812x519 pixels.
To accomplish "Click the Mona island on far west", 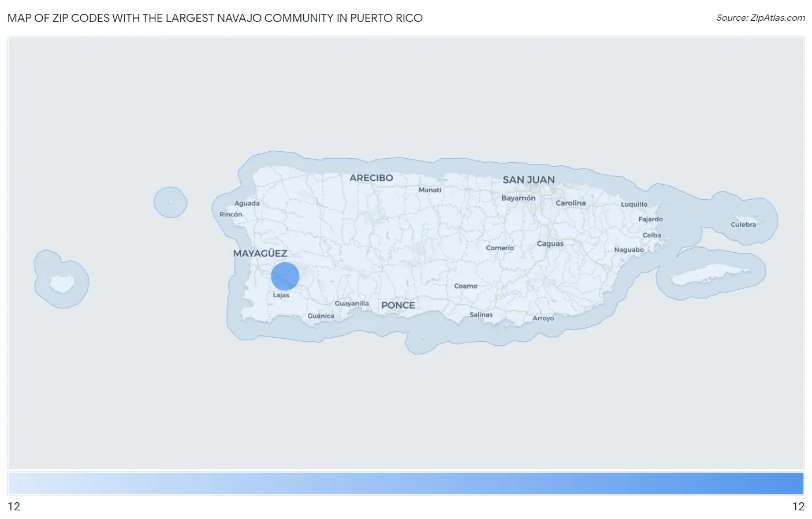I will [x=61, y=283].
